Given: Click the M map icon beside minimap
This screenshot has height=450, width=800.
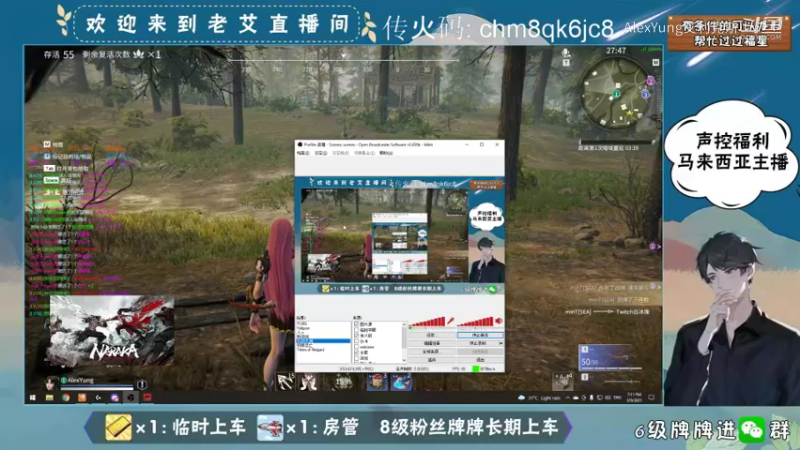Looking at the screenshot, I should click(656, 62).
